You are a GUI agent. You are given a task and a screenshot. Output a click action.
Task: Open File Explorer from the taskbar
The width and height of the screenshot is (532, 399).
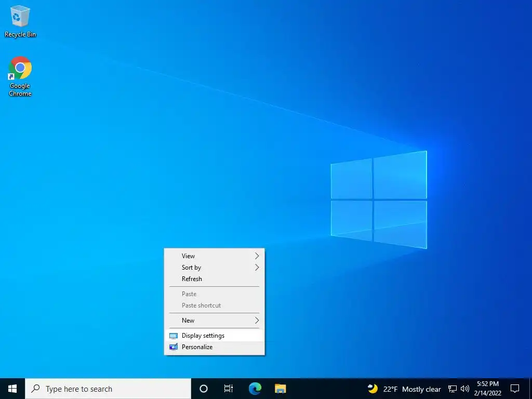[x=280, y=389]
